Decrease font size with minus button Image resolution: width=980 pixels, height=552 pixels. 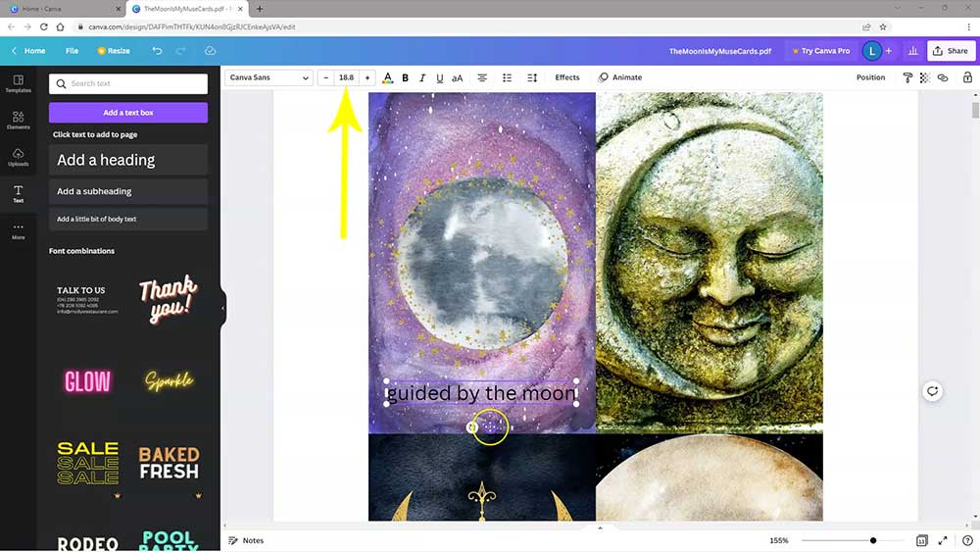325,77
